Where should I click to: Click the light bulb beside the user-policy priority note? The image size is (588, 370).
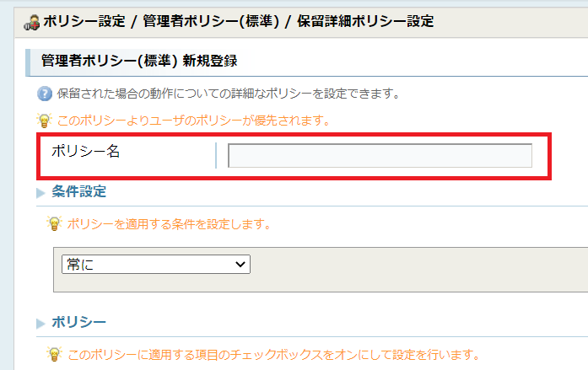coord(45,121)
